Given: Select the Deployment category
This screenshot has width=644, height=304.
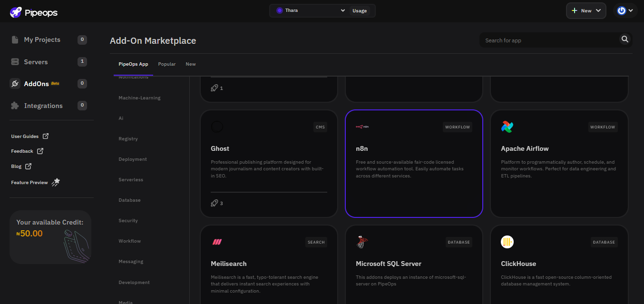Looking at the screenshot, I should pyautogui.click(x=133, y=159).
